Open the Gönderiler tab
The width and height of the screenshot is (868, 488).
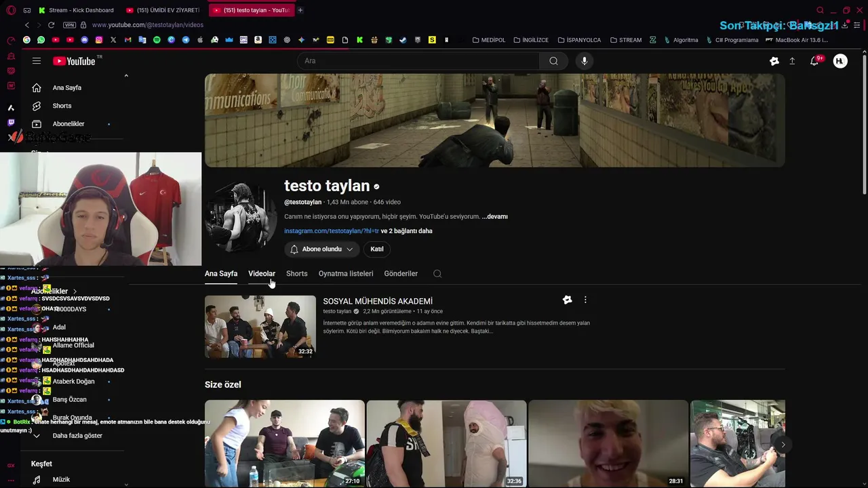[401, 274]
